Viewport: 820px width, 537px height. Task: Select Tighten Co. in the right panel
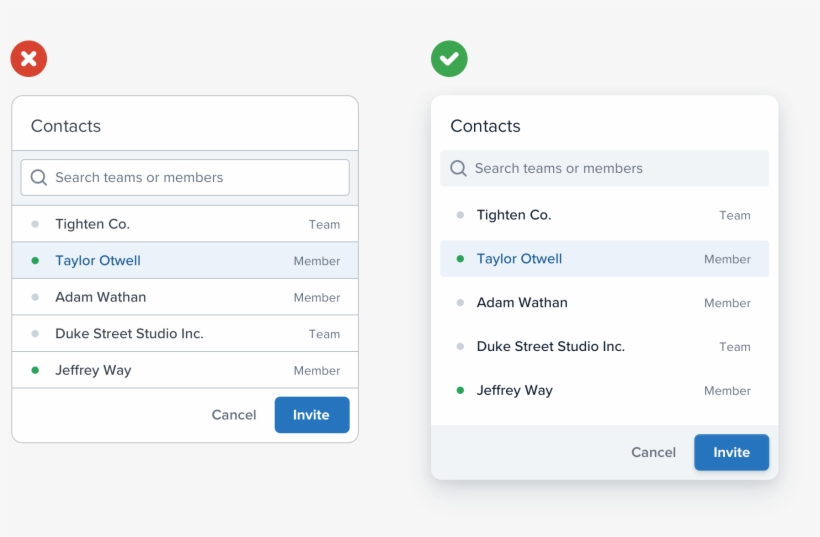(514, 215)
